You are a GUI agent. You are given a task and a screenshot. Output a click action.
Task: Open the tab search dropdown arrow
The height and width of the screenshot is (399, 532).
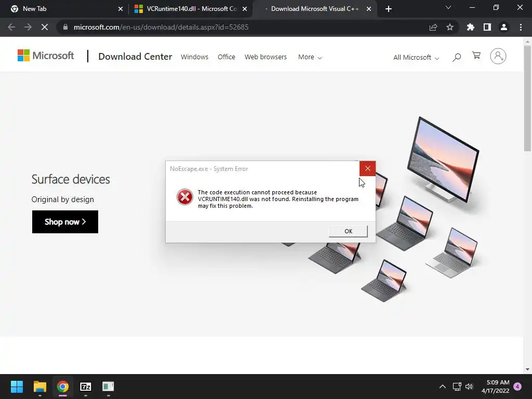448,7
